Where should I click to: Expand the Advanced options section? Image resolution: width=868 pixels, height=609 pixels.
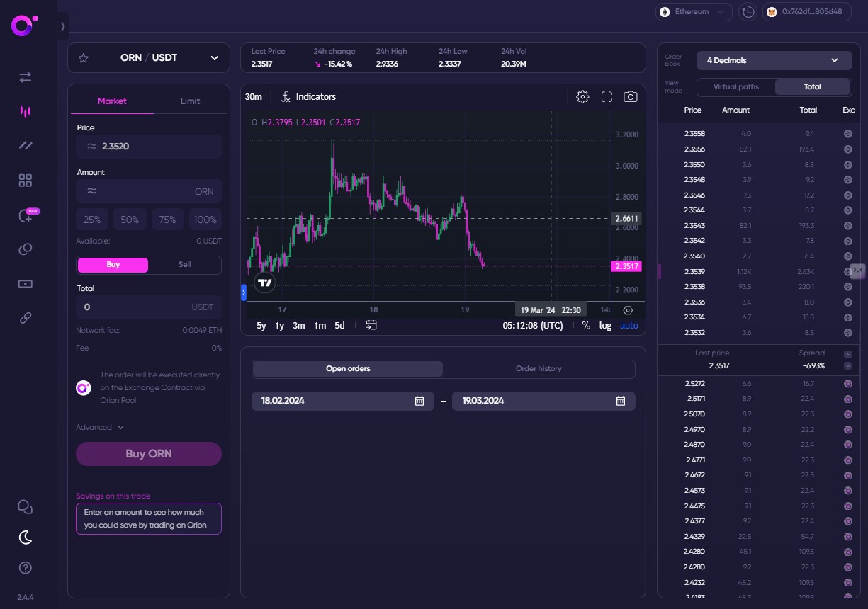(x=100, y=428)
